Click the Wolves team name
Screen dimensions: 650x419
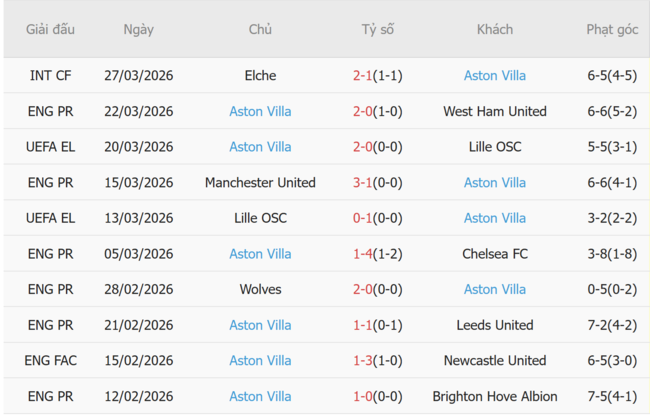coord(260,289)
